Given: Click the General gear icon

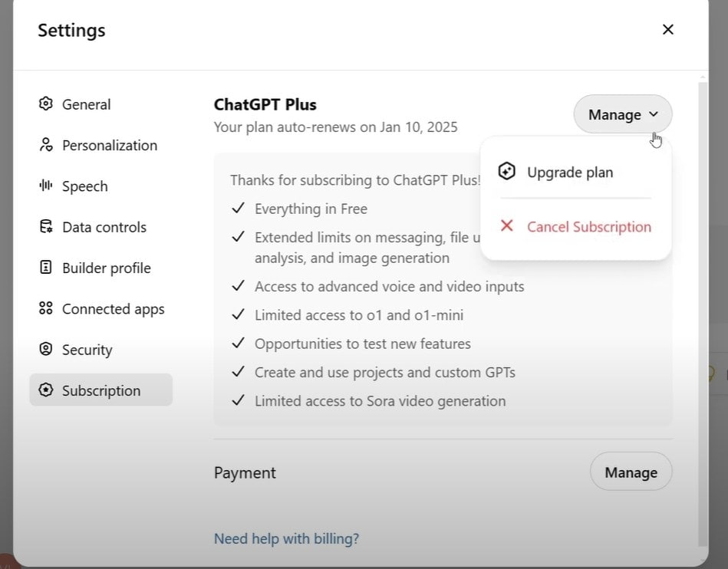Looking at the screenshot, I should point(46,104).
